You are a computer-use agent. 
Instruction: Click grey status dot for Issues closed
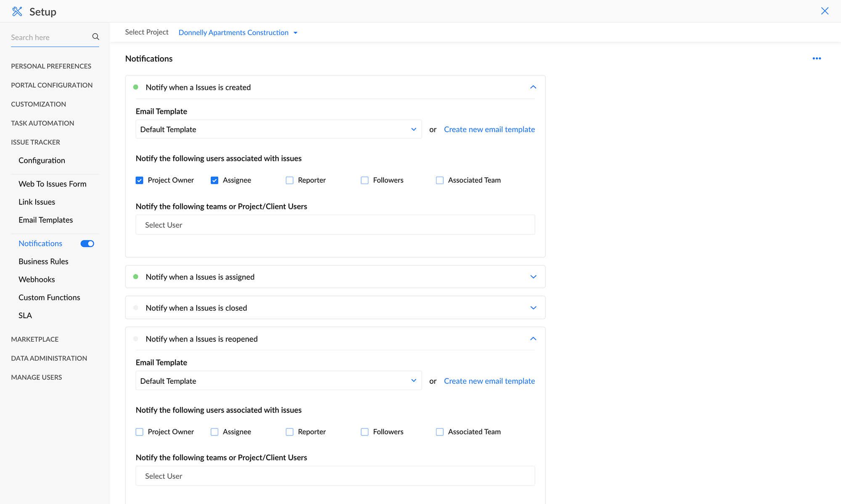click(x=136, y=308)
